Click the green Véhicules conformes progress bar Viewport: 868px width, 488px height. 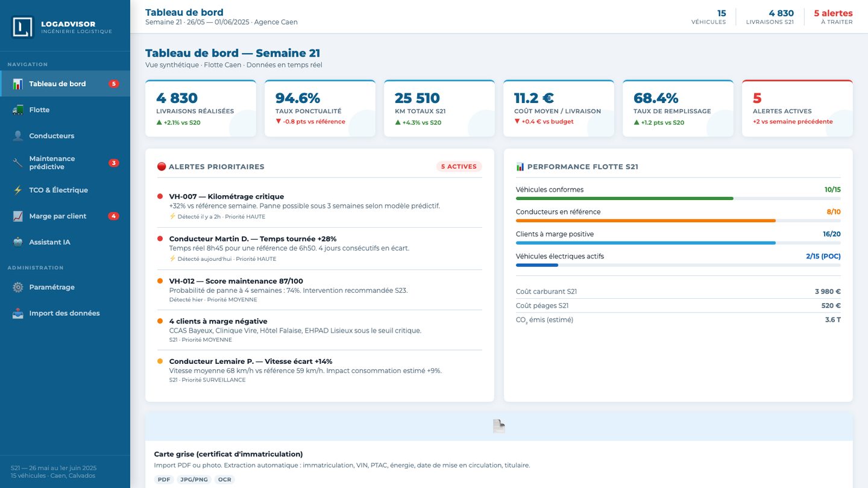624,198
